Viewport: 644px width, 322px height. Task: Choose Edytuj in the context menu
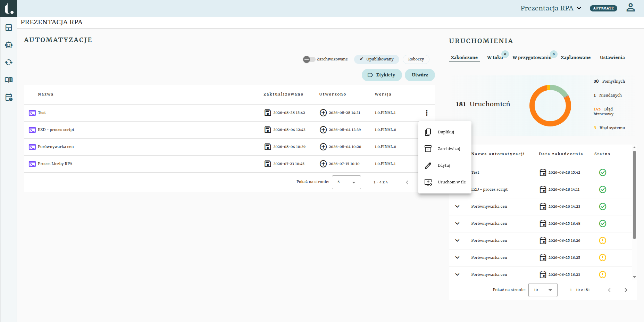click(x=445, y=166)
